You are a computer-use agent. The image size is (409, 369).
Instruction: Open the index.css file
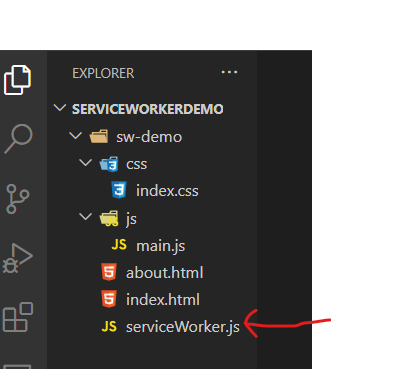point(167,191)
